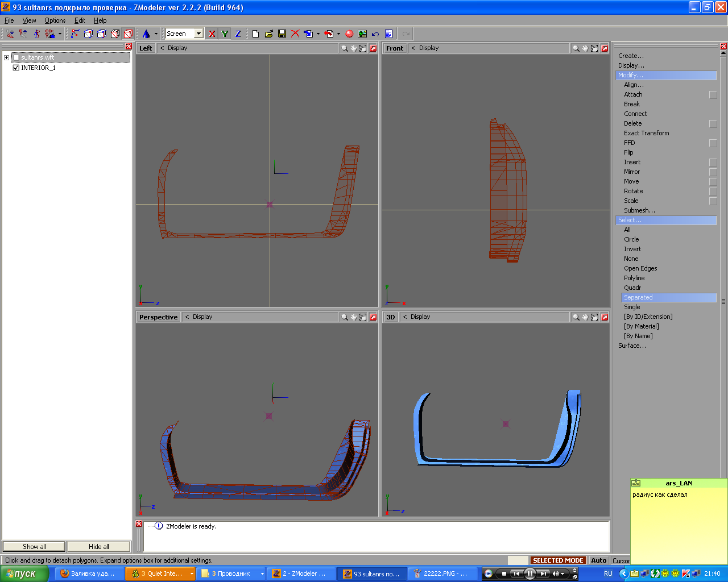Open the Display dropdown in Perspective viewport
Image resolution: width=728 pixels, height=582 pixels.
tap(202, 317)
